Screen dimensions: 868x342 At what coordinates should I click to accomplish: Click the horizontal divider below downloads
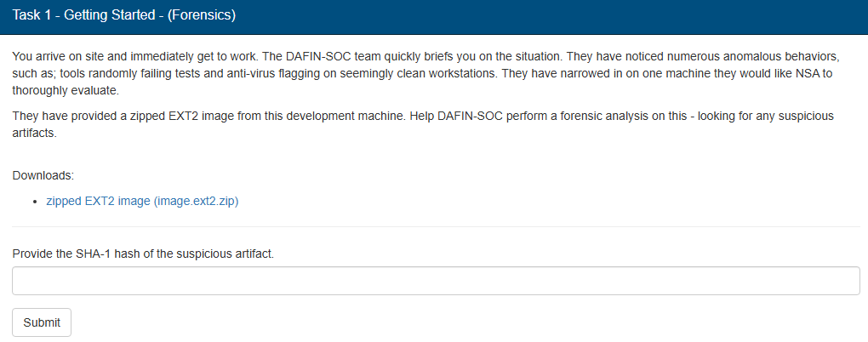coord(436,227)
